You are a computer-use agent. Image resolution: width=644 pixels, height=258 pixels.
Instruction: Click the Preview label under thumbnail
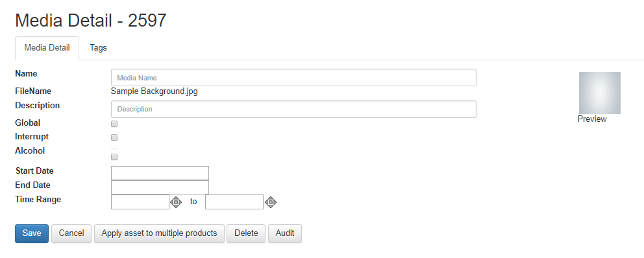click(x=592, y=119)
